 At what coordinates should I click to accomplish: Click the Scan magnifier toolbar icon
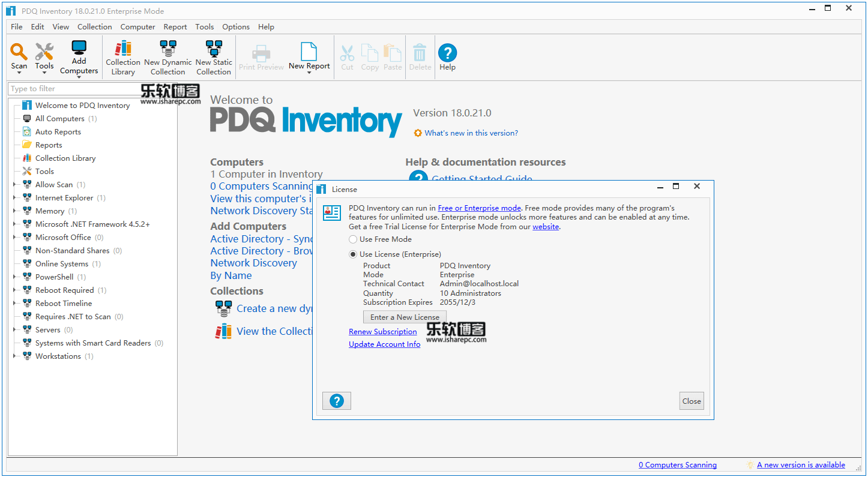[x=19, y=52]
